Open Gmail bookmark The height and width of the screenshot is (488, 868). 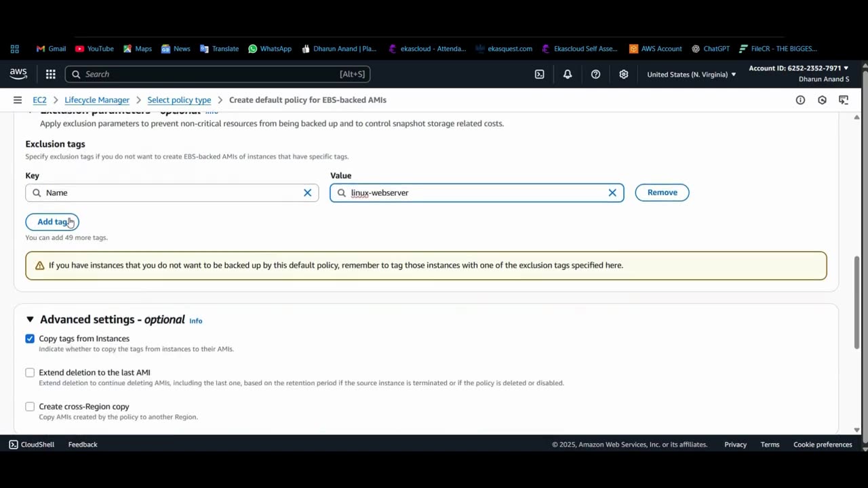tap(51, 49)
